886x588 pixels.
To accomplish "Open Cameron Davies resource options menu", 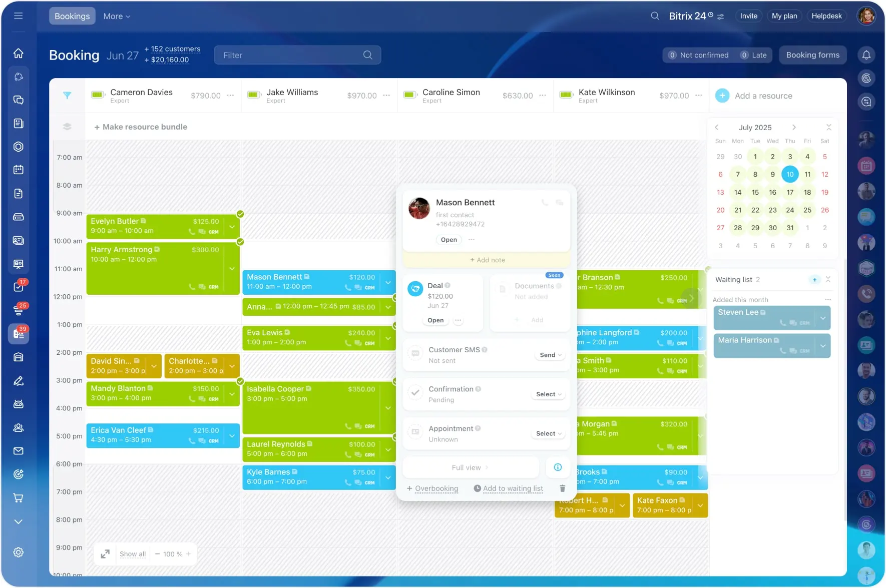I will point(230,95).
